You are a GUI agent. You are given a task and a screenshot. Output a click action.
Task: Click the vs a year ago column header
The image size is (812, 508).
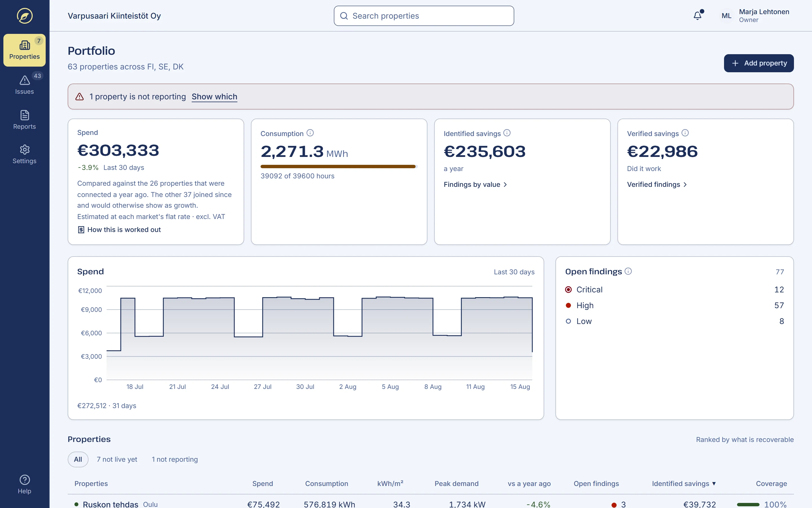click(x=529, y=483)
